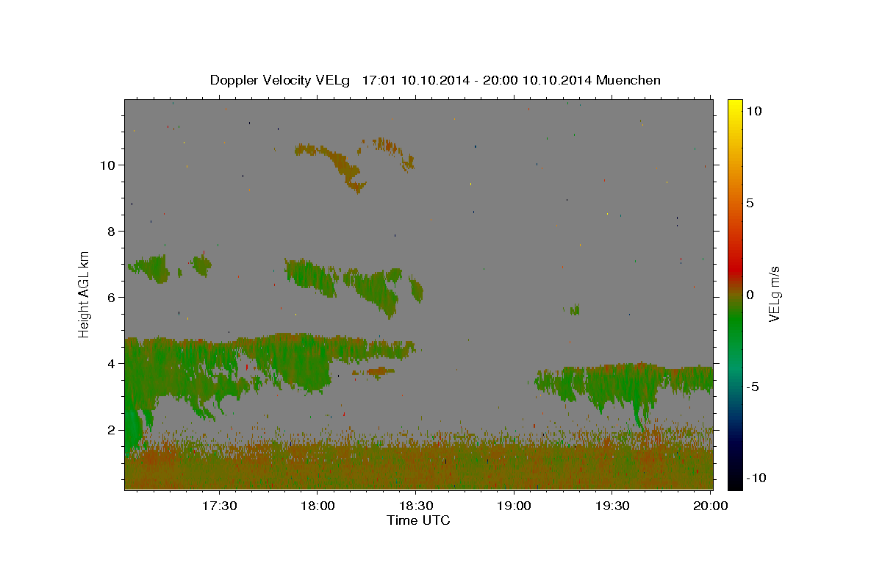The image size is (882, 588).
Task: Click the 'Time UTC' x-axis label
Action: point(418,520)
